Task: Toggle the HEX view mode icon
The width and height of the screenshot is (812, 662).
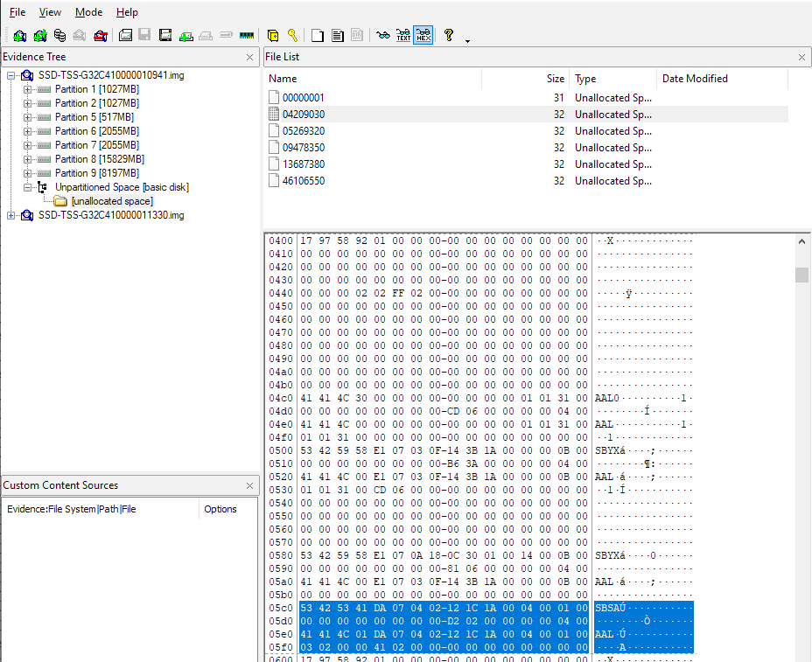Action: [x=423, y=36]
